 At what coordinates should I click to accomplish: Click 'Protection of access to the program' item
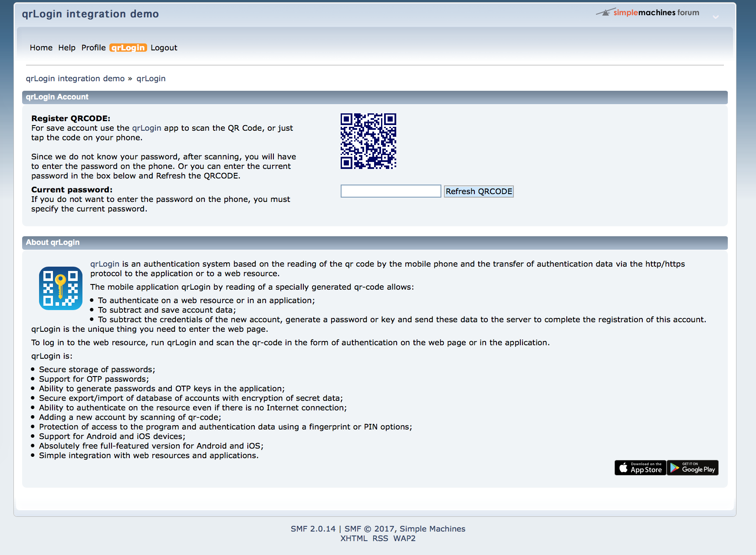point(226,427)
